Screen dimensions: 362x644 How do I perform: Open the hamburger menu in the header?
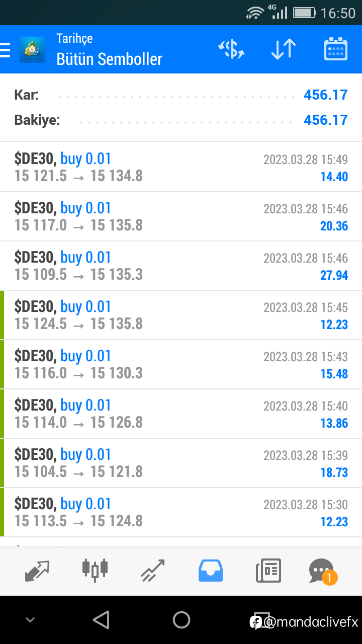click(5, 50)
